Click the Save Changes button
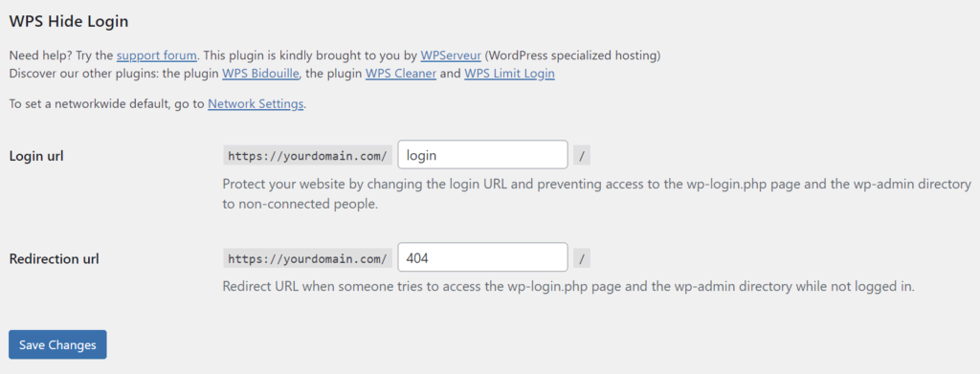 pos(57,344)
